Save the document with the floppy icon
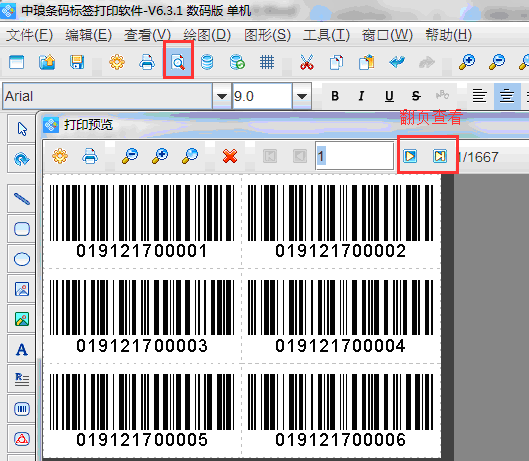 pyautogui.click(x=77, y=62)
